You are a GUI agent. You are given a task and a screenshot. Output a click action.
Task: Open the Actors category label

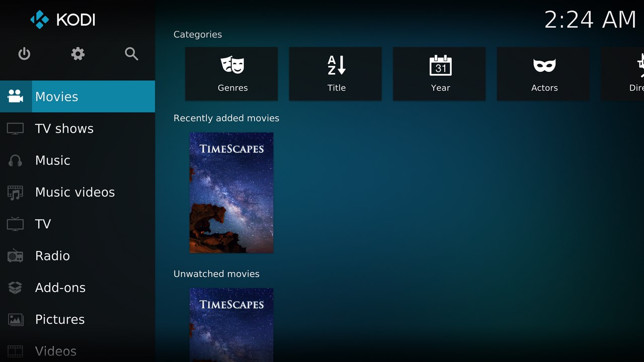point(544,87)
